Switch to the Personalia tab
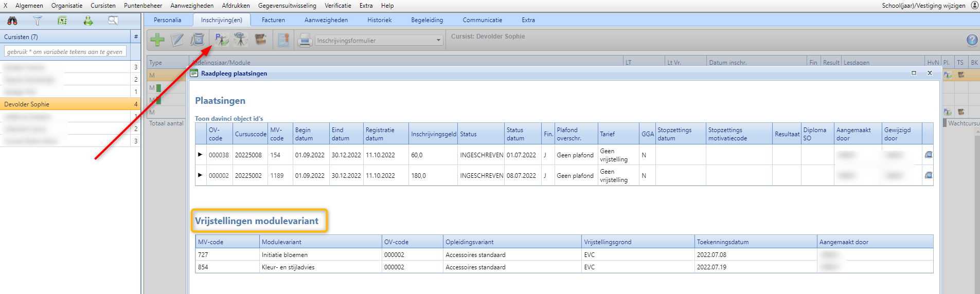The image size is (980, 294). point(168,20)
